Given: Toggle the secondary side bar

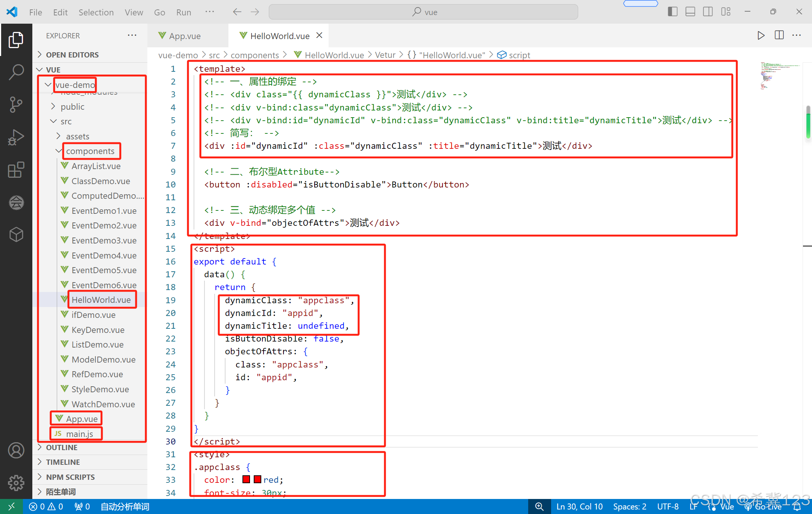Looking at the screenshot, I should click(708, 12).
